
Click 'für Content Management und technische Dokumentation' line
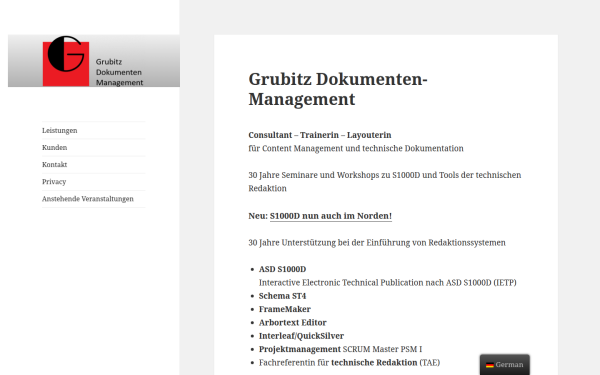(x=356, y=148)
